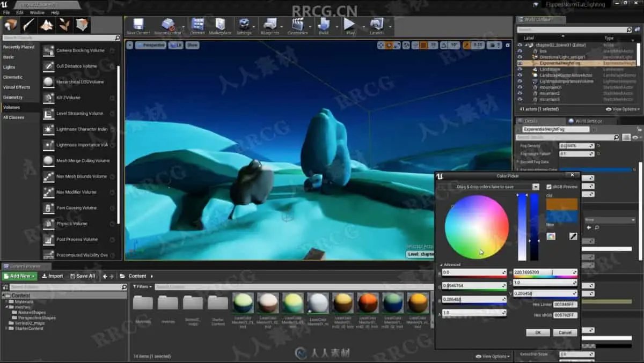644x363 pixels.
Task: Open the Filters dropdown in Content Browser
Action: [x=143, y=287]
